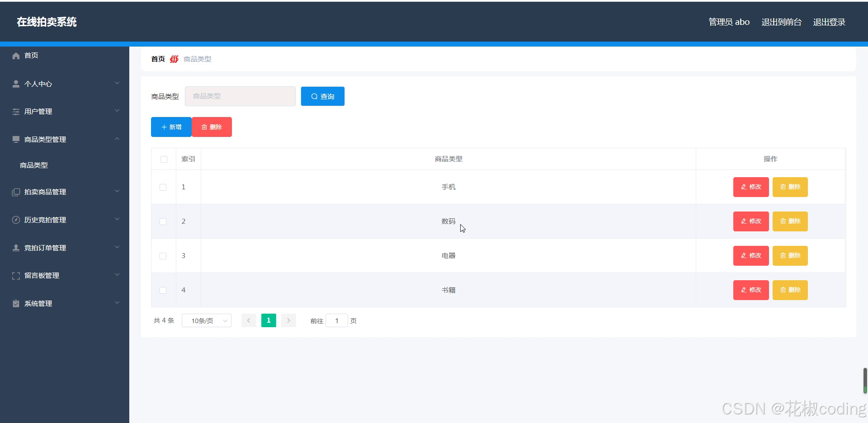Open the 10条/页 page size dropdown

point(207,320)
